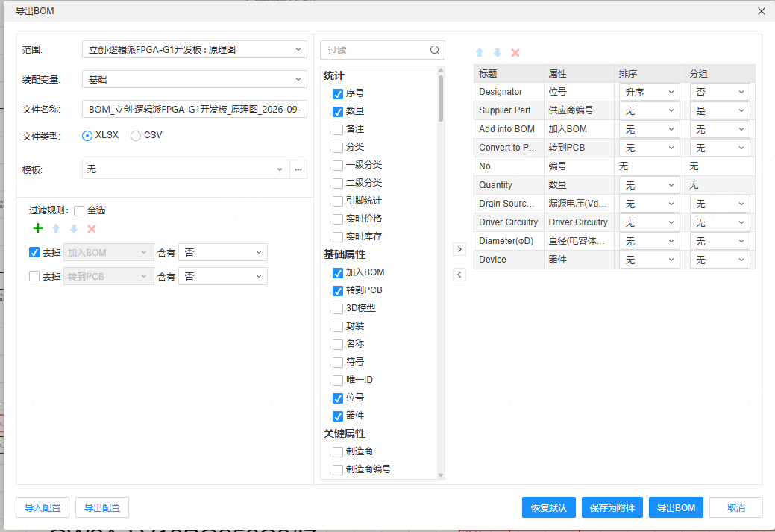
Task: Check the 引脚统计 checkbox
Action: [x=338, y=201]
